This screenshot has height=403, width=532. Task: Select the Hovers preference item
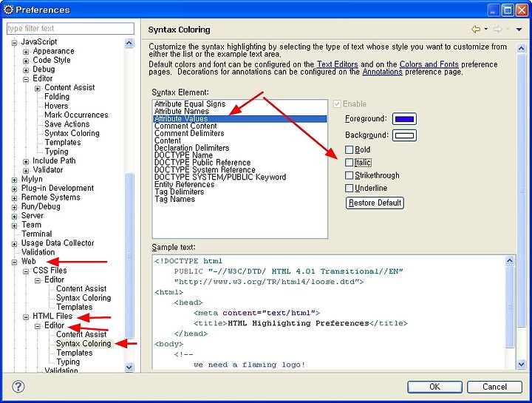tap(56, 106)
